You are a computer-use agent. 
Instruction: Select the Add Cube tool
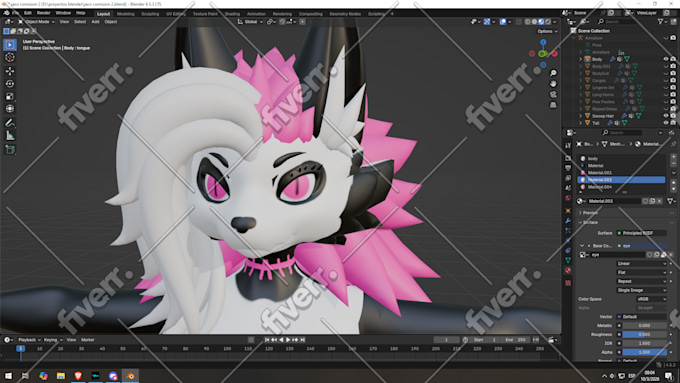[10, 150]
